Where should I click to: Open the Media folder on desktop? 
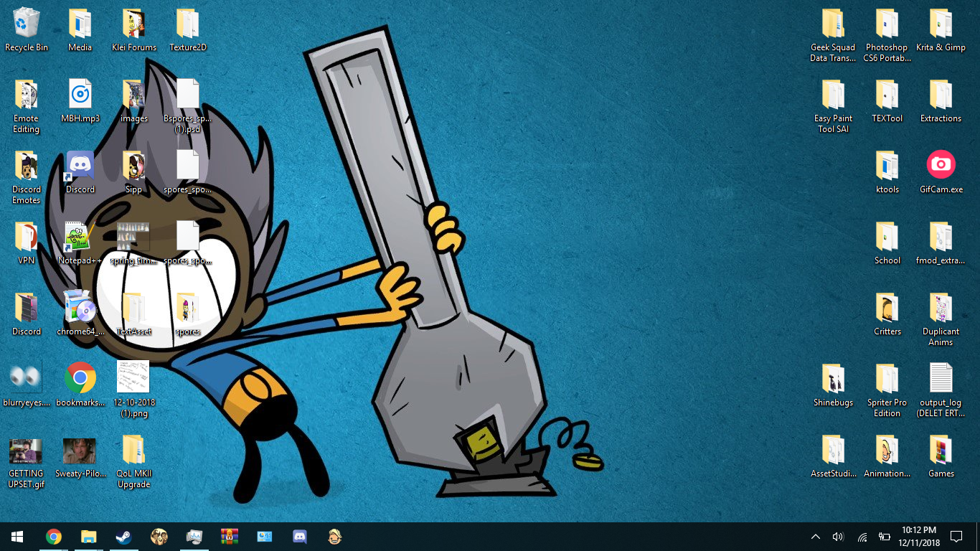click(x=80, y=30)
